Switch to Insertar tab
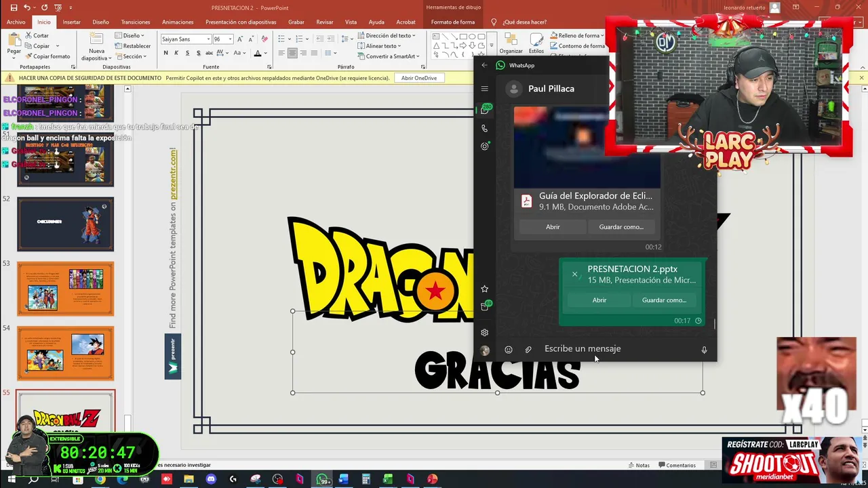The height and width of the screenshot is (488, 868). 71,22
